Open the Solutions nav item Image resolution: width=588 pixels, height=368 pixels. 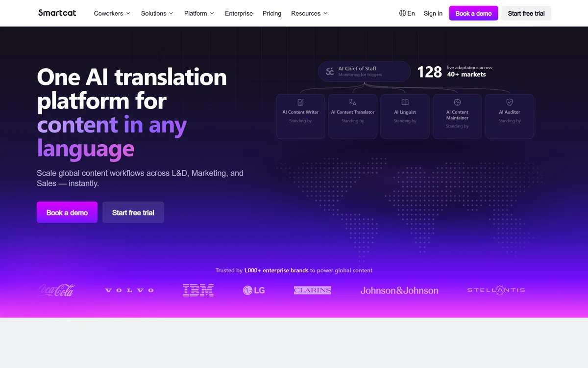[157, 13]
